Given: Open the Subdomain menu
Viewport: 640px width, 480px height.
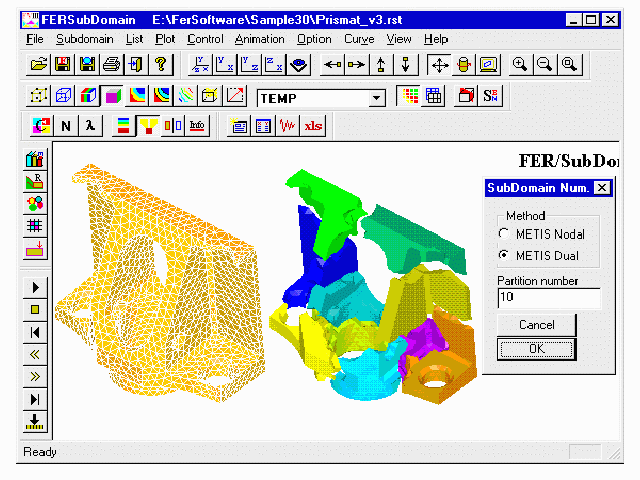Looking at the screenshot, I should click(x=85, y=39).
